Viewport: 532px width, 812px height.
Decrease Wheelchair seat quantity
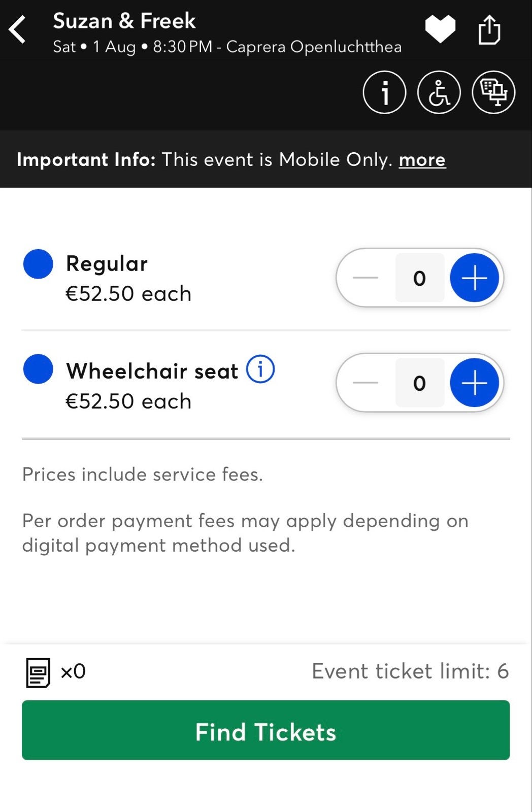coord(365,383)
